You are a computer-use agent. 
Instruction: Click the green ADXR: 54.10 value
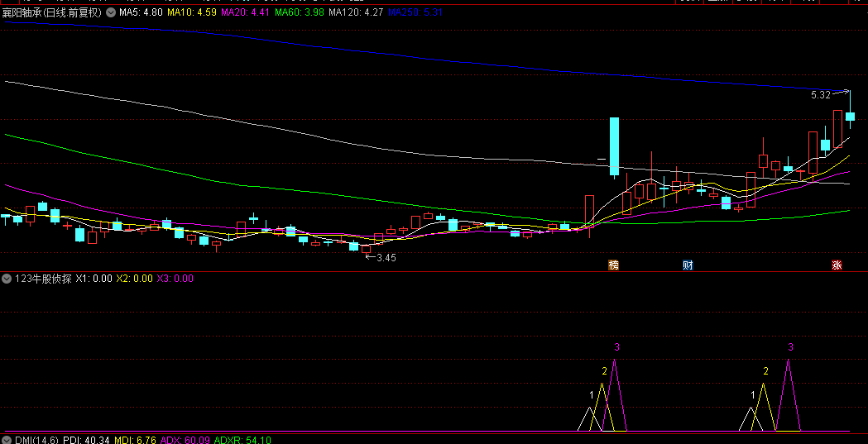tap(242, 440)
